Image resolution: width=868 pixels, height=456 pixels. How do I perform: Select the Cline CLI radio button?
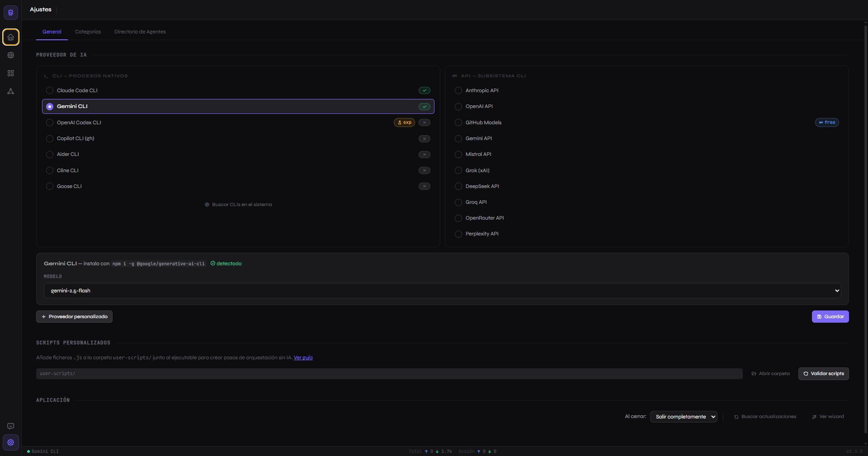(x=50, y=170)
